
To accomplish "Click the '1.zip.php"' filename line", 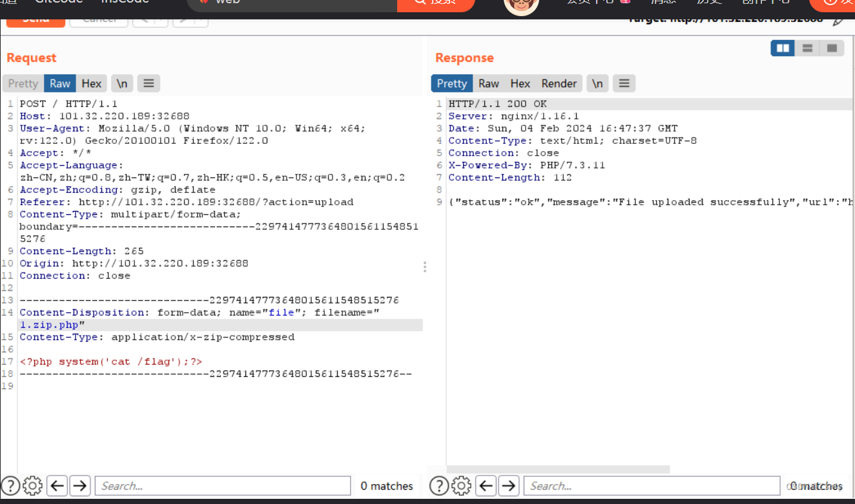I will coord(52,325).
